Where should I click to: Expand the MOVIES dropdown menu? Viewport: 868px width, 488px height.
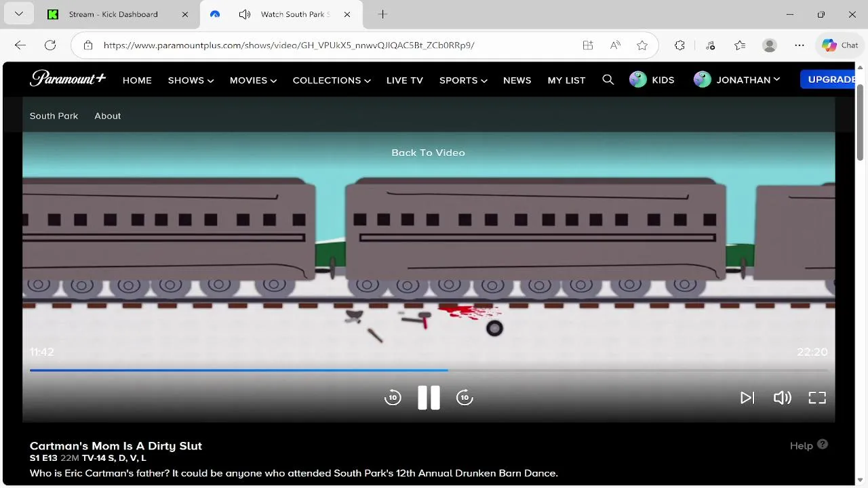[x=253, y=80]
